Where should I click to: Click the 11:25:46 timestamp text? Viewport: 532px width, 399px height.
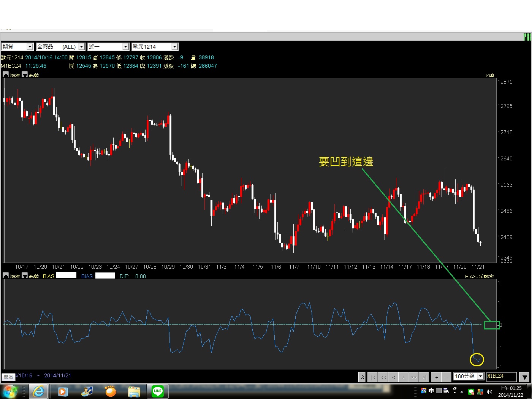tap(36, 66)
